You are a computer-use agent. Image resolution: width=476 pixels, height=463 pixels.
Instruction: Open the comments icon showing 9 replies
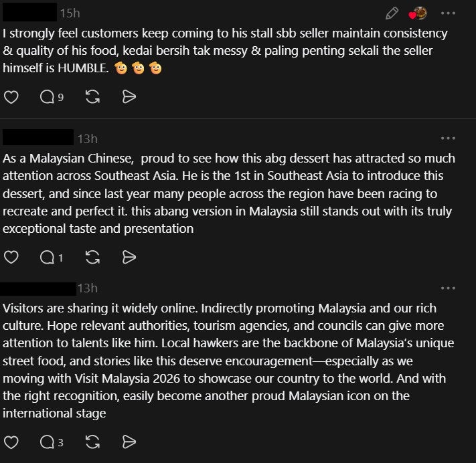(50, 97)
